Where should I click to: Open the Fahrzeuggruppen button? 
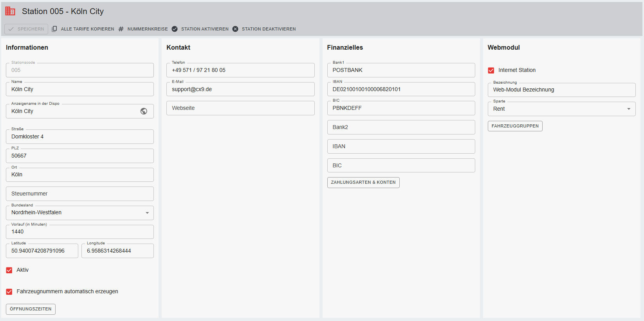(x=515, y=126)
